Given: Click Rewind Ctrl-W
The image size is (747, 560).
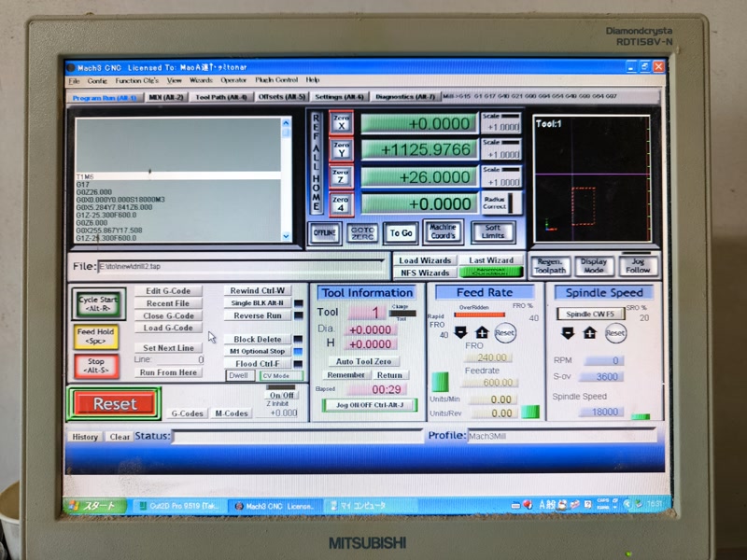Looking at the screenshot, I should (258, 290).
